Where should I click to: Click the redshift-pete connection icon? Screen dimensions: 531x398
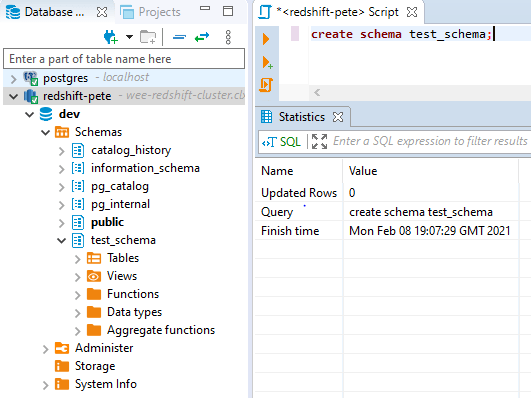pyautogui.click(x=30, y=96)
